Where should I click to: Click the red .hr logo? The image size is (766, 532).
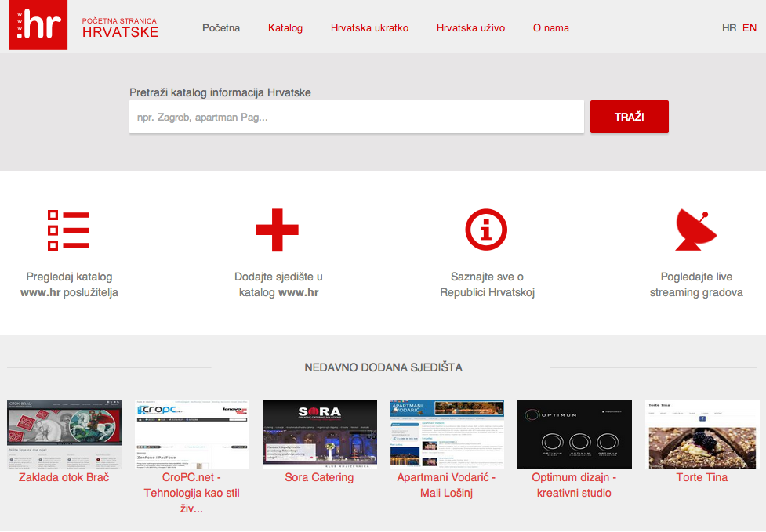coord(38,25)
